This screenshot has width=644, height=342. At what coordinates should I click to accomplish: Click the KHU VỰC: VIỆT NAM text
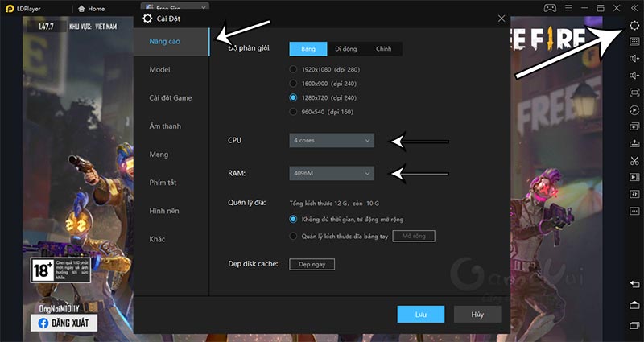tap(93, 27)
